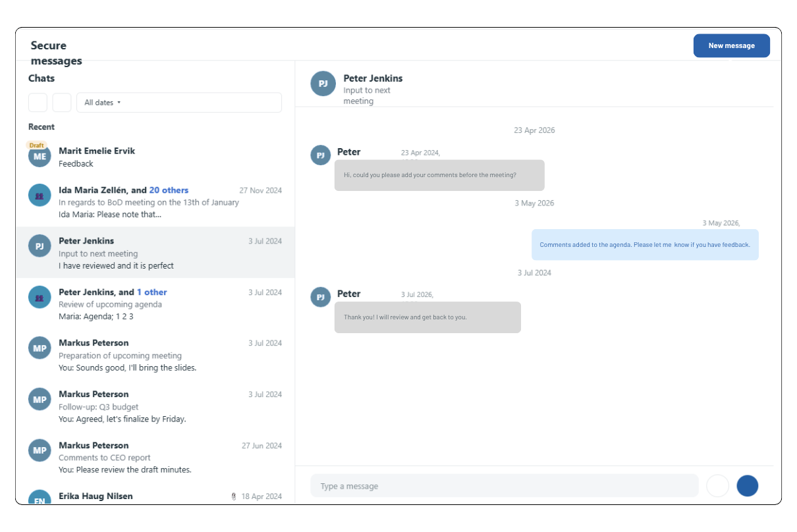Click the 'Recent' section label

41,127
